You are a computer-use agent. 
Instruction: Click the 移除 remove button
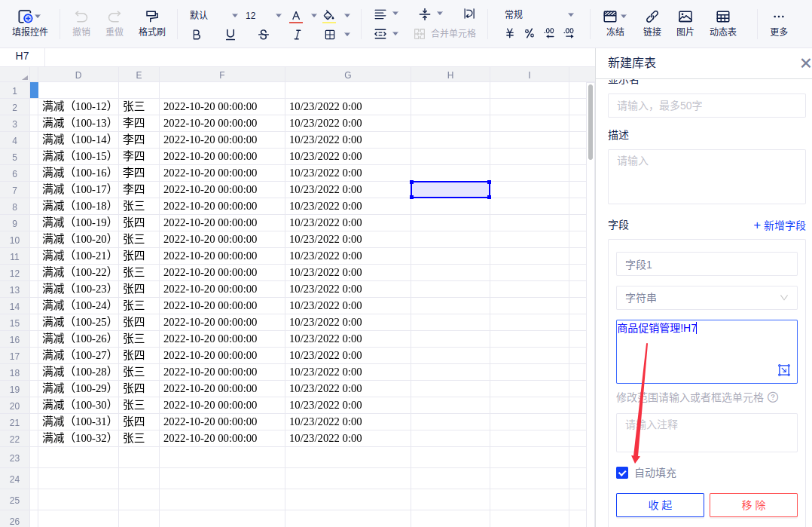coord(753,505)
